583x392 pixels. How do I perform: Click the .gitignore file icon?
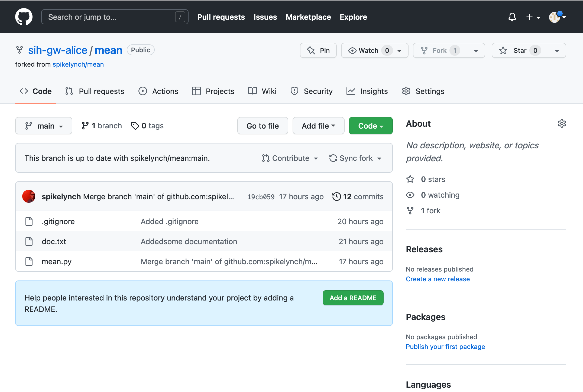tap(29, 221)
